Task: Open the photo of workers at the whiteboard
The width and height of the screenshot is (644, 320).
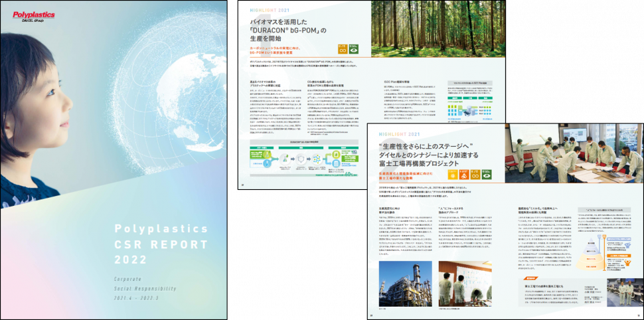Action: (x=465, y=284)
